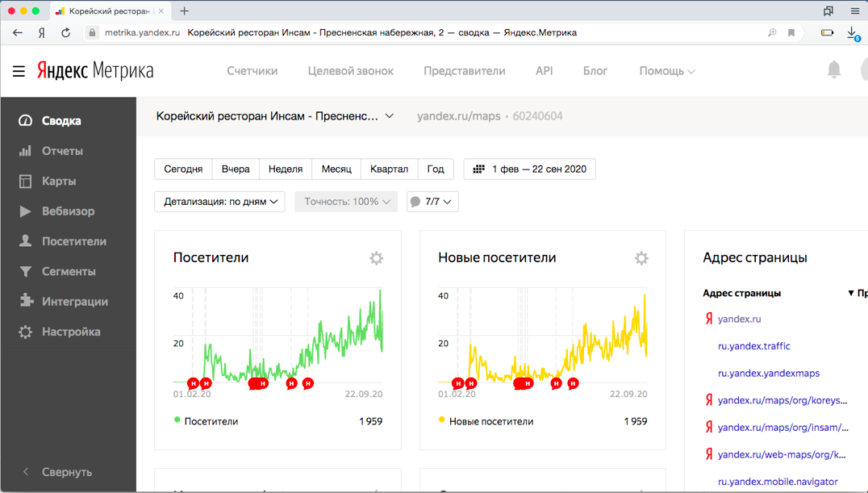This screenshot has width=868, height=493.
Task: Open the hamburger menu beside Яндекс Метрика logo
Action: click(19, 71)
